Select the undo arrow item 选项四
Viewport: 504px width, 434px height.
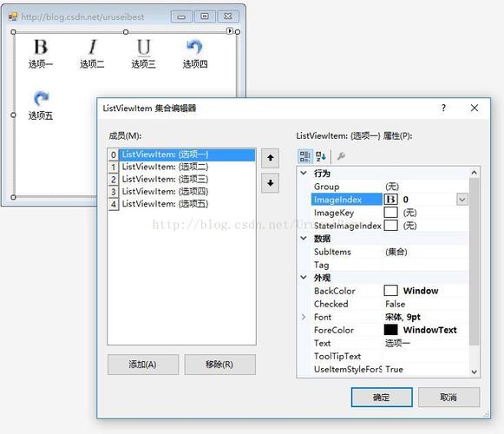(x=195, y=54)
